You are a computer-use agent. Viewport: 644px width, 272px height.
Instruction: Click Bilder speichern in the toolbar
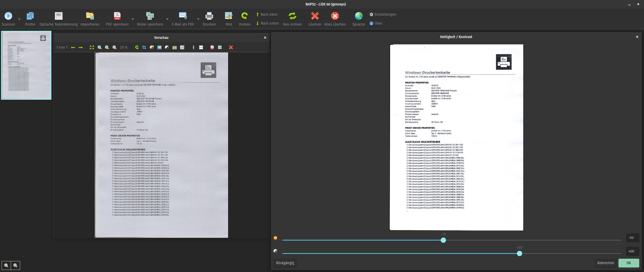coord(150,19)
